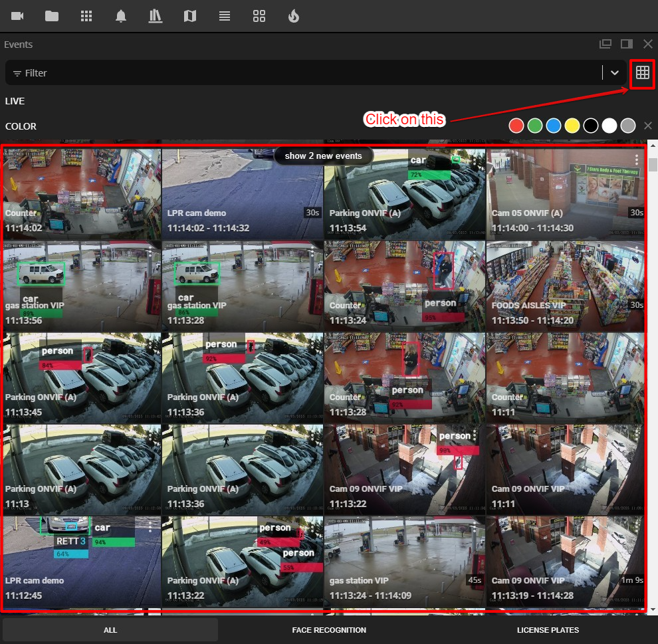Select the red color filter swatch

click(x=516, y=126)
